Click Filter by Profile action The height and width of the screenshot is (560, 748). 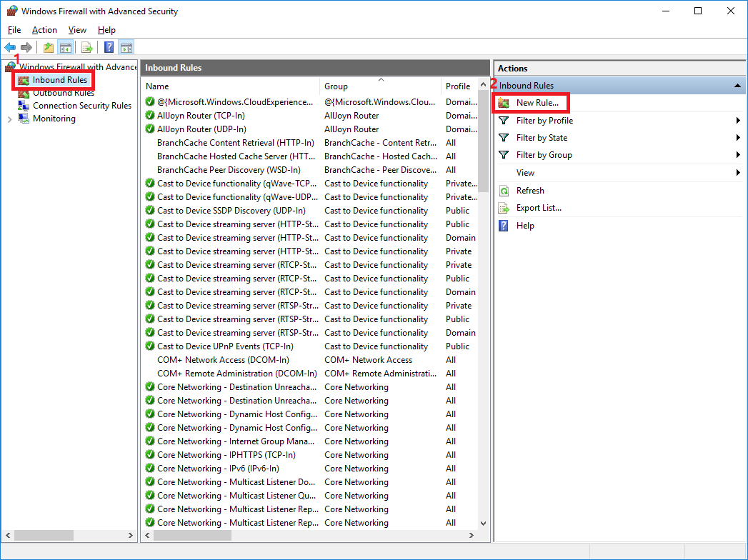click(x=545, y=121)
